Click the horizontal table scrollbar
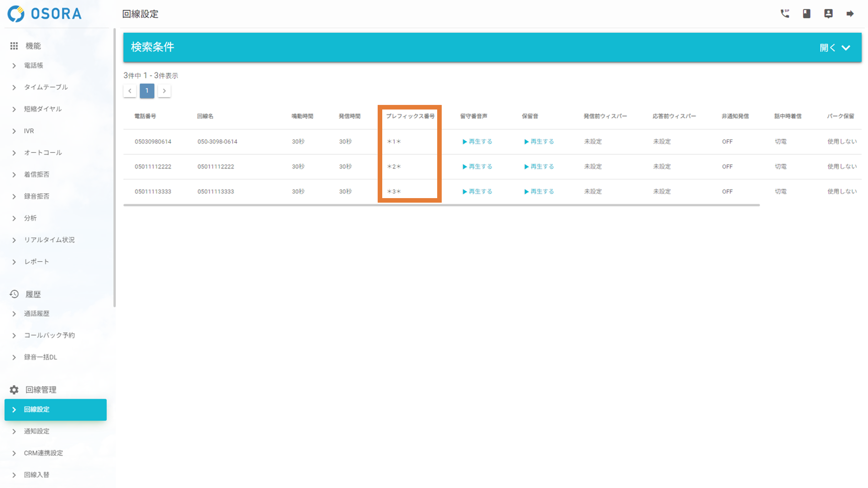868x488 pixels. pos(441,205)
